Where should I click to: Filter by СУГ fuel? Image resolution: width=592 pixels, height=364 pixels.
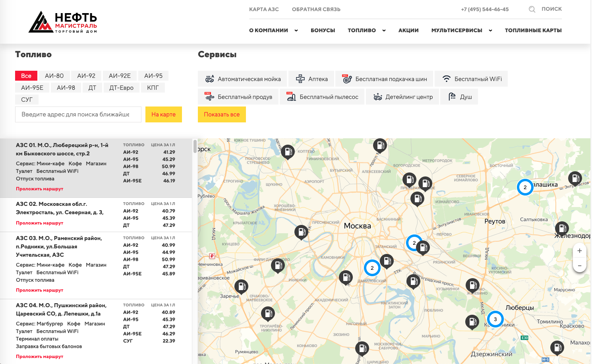coord(27,99)
